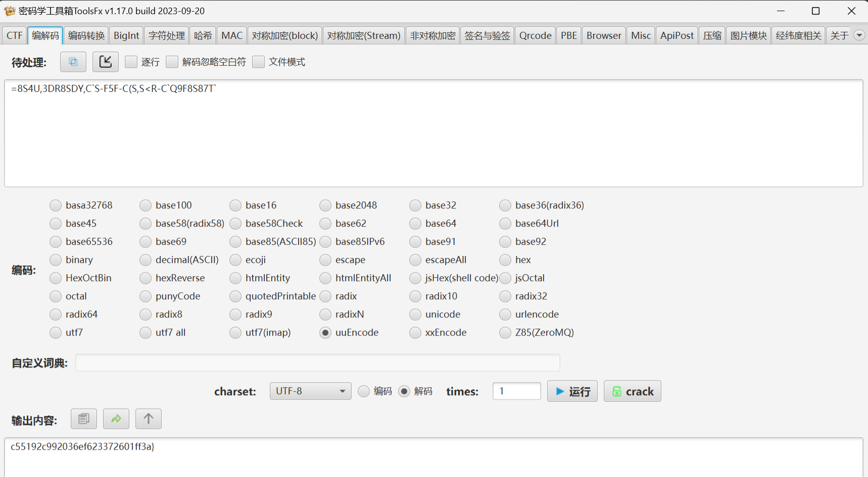Select the unicode radio button
The height and width of the screenshot is (477, 868).
(x=415, y=314)
